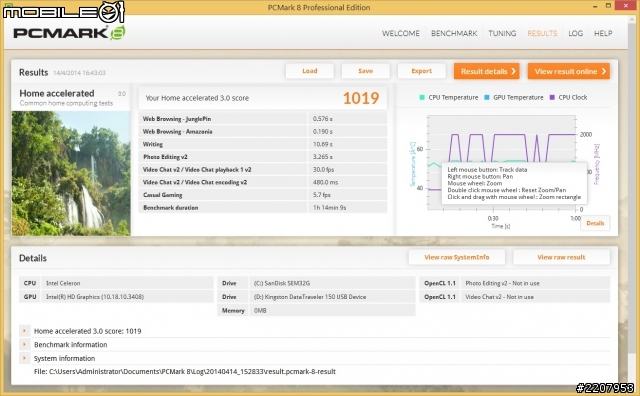Switch to the BENCHMARK tab
The height and width of the screenshot is (396, 640).
pyautogui.click(x=454, y=33)
